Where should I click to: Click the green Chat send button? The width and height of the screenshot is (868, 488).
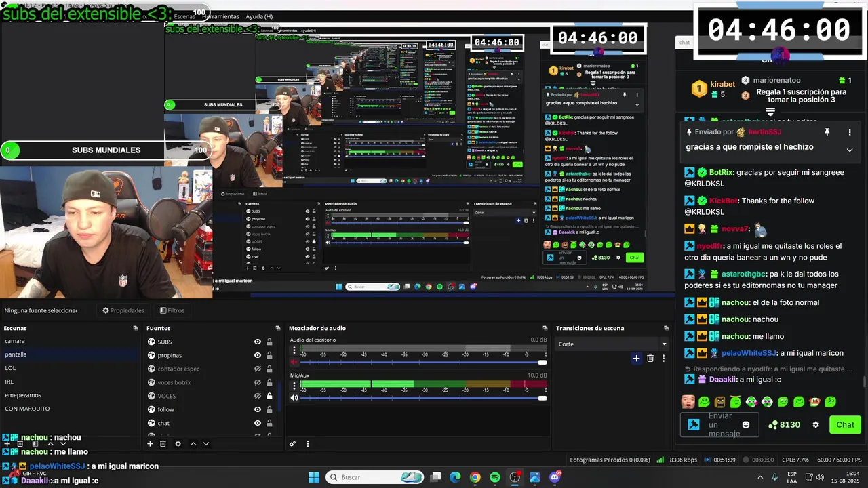pyautogui.click(x=845, y=425)
